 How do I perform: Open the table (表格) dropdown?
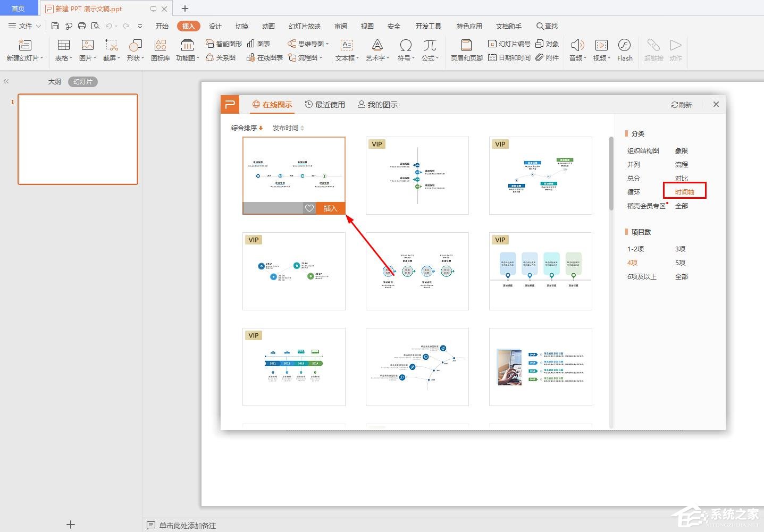tap(64, 50)
